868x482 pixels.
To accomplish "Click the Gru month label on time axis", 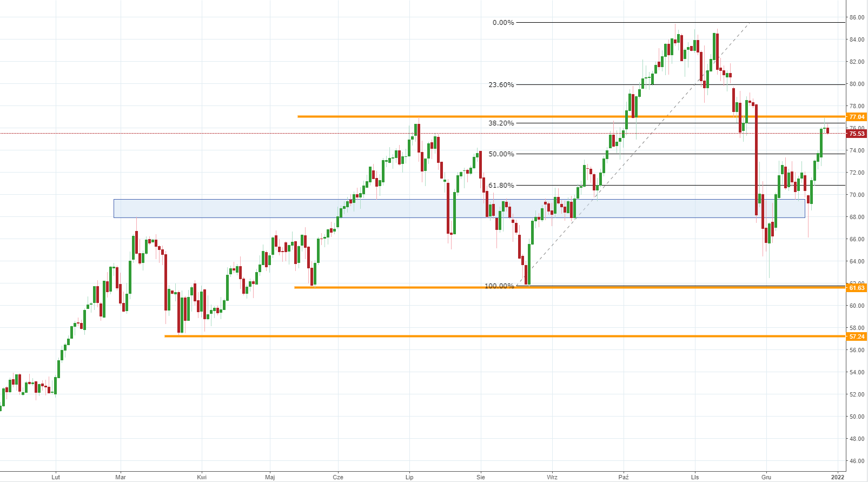I will [766, 477].
